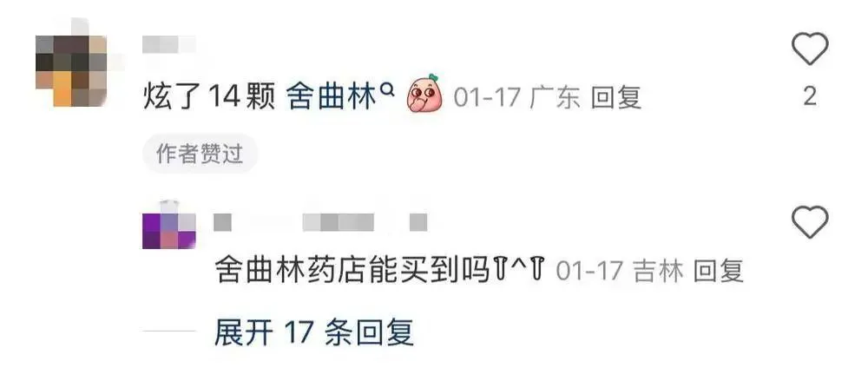Tap the like count number 2

coord(810,97)
